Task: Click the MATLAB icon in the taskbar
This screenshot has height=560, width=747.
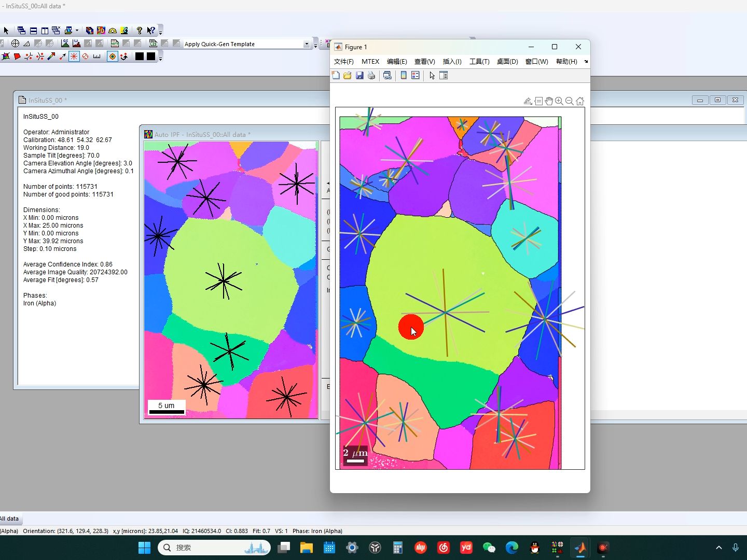Action: [x=580, y=548]
